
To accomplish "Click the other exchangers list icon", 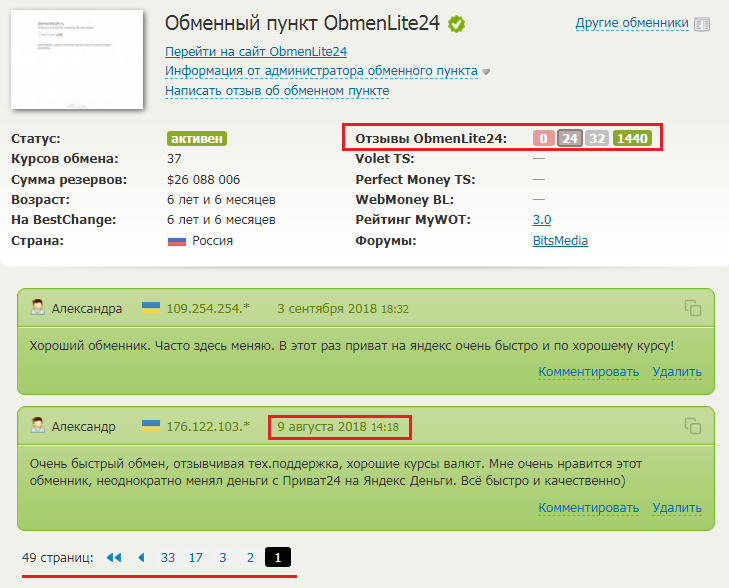I will click(703, 23).
